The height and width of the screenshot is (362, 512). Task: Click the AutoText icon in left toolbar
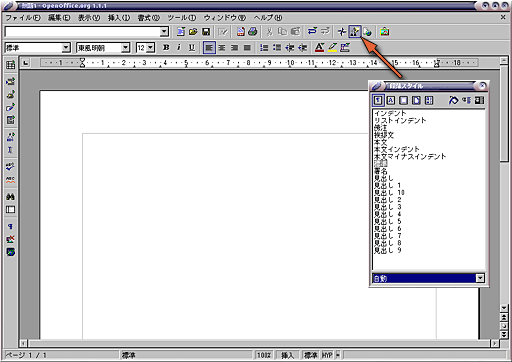click(x=10, y=136)
